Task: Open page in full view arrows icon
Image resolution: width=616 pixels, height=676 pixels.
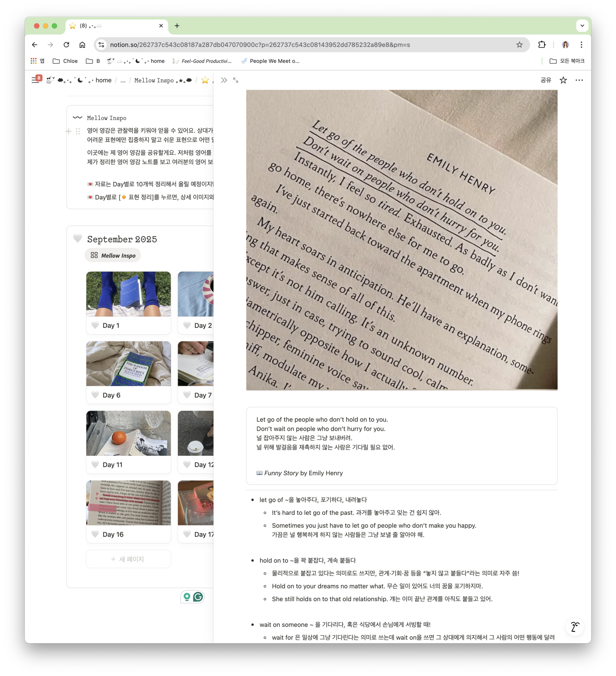Action: pyautogui.click(x=235, y=80)
